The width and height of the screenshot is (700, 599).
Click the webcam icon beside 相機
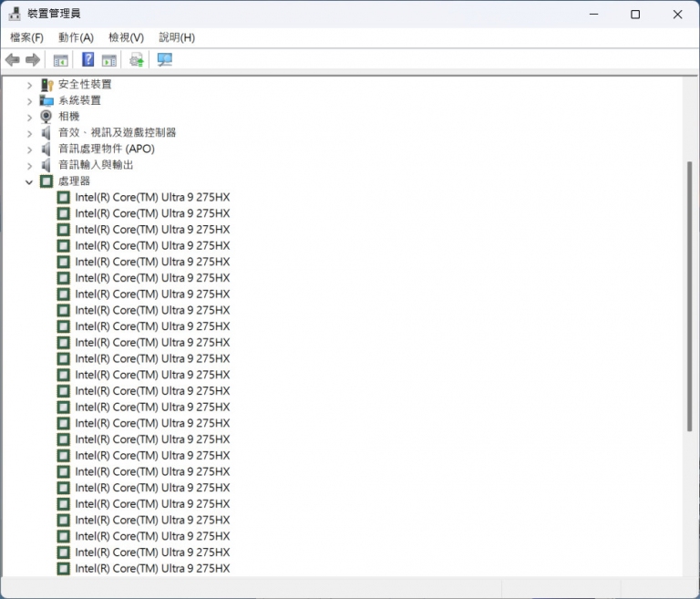point(46,117)
